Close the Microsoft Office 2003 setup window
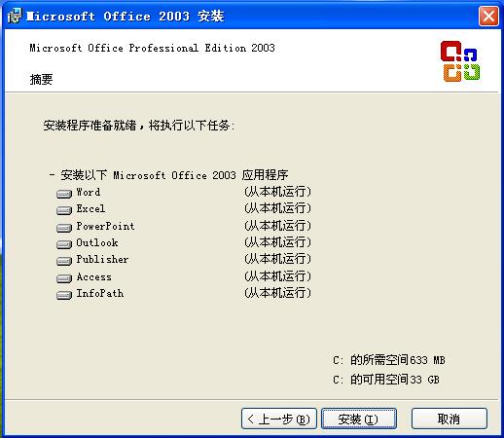 pos(488,16)
